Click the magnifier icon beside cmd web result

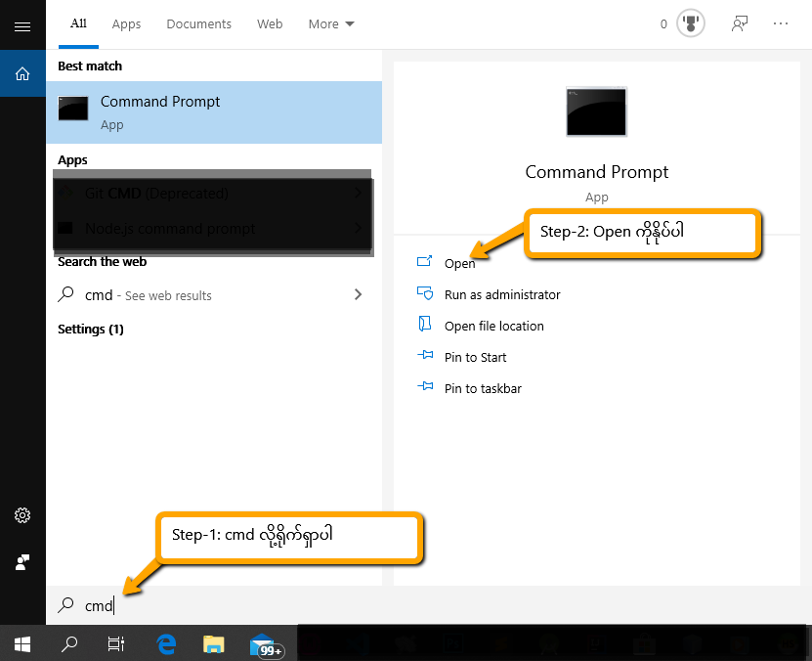click(x=65, y=293)
